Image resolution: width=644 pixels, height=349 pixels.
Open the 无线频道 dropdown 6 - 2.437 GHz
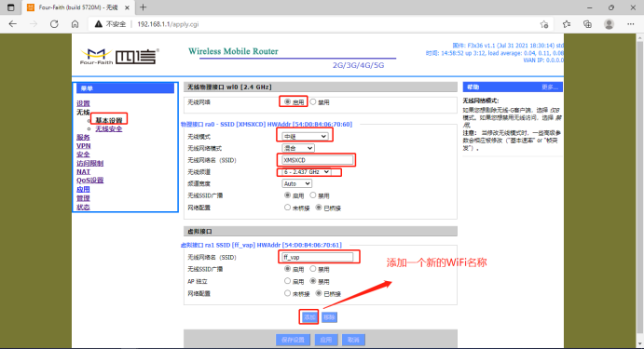tap(307, 172)
